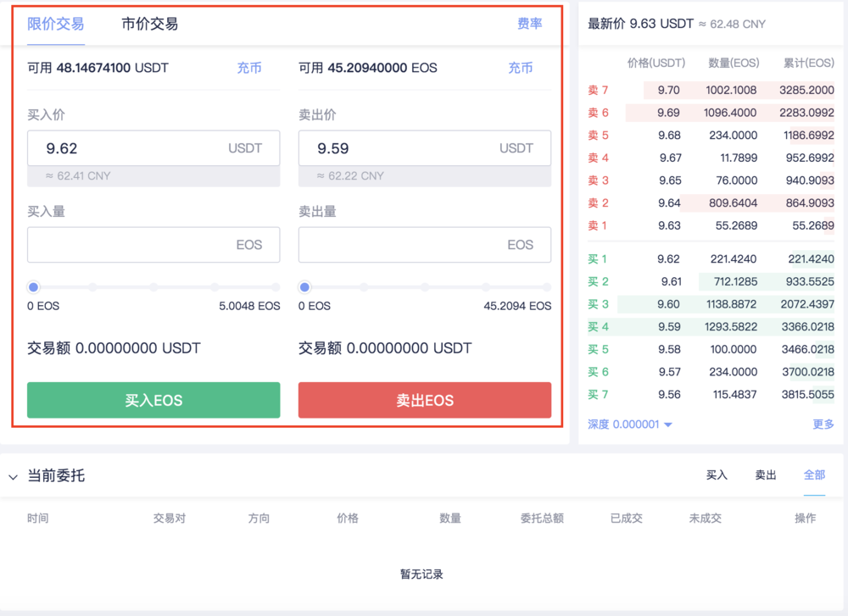Select the 限价交易 tab

[x=56, y=25]
